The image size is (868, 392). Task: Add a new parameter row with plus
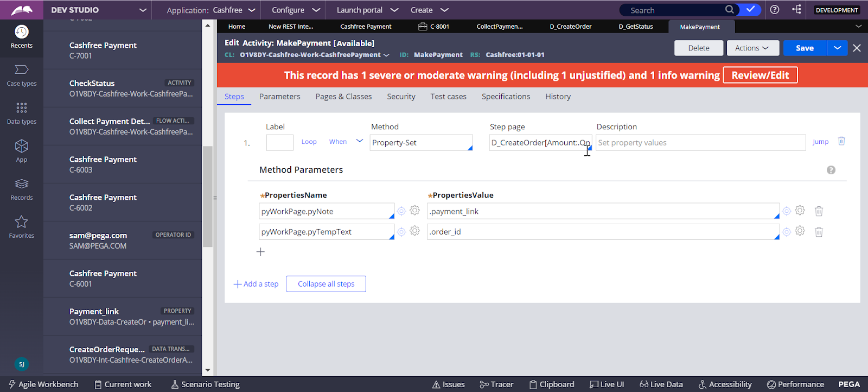point(261,252)
